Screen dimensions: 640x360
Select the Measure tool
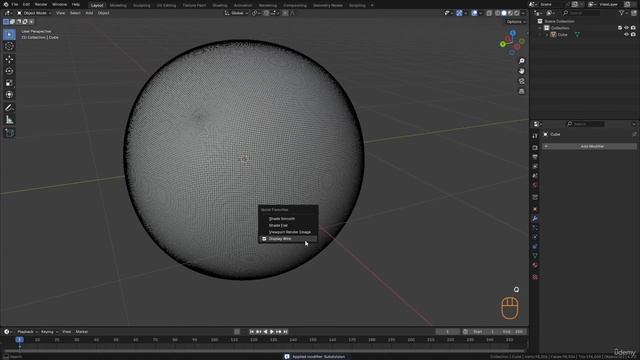tap(9, 120)
